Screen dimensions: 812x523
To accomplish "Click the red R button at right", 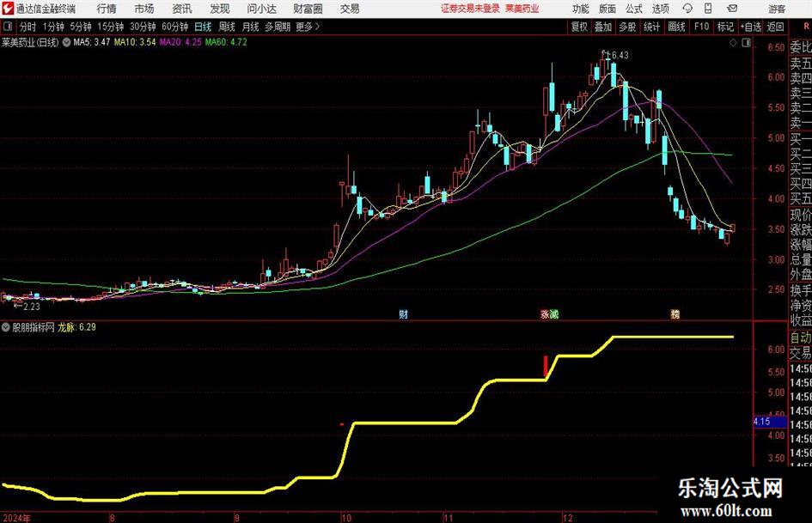I will [x=806, y=27].
